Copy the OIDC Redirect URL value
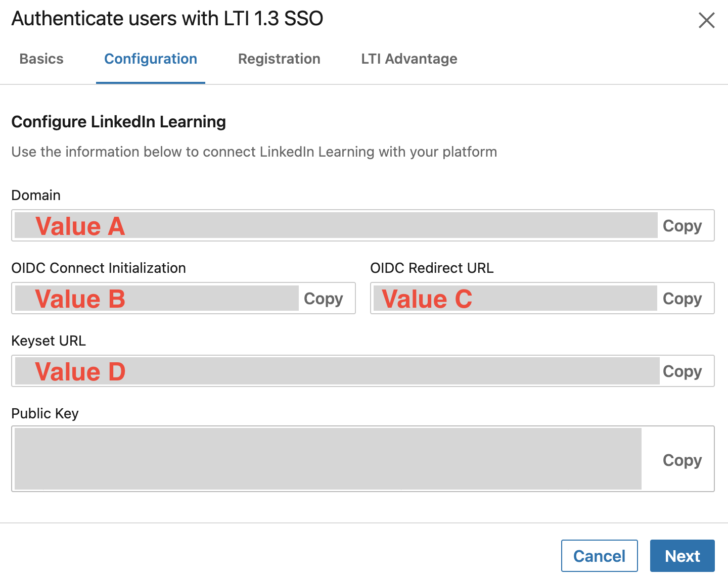The height and width of the screenshot is (578, 728). (682, 299)
